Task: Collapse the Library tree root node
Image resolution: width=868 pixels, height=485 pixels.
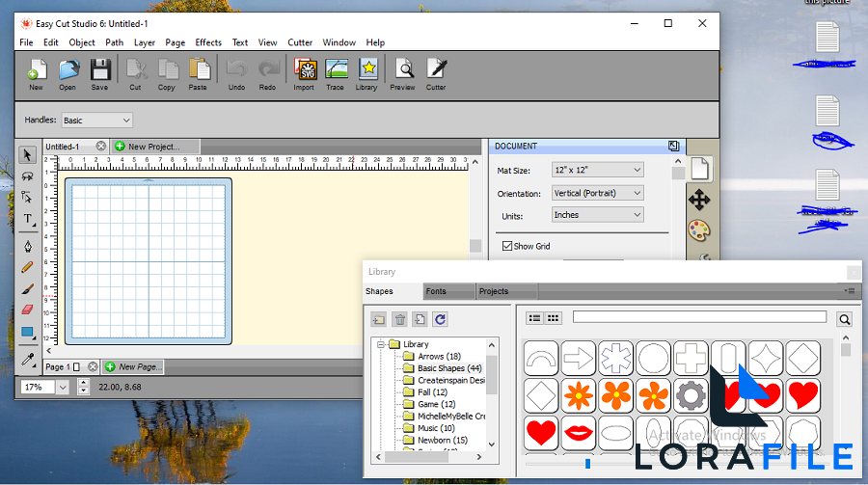Action: (x=380, y=344)
